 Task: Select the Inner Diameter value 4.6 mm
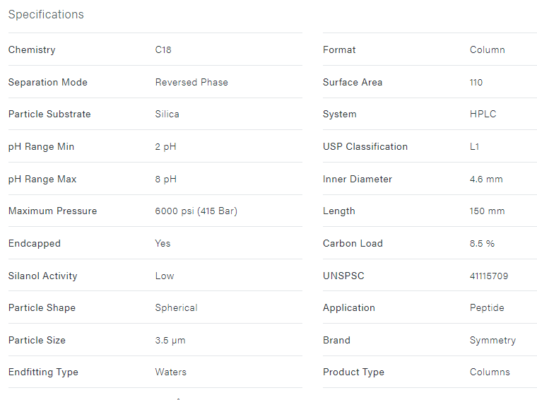(486, 179)
